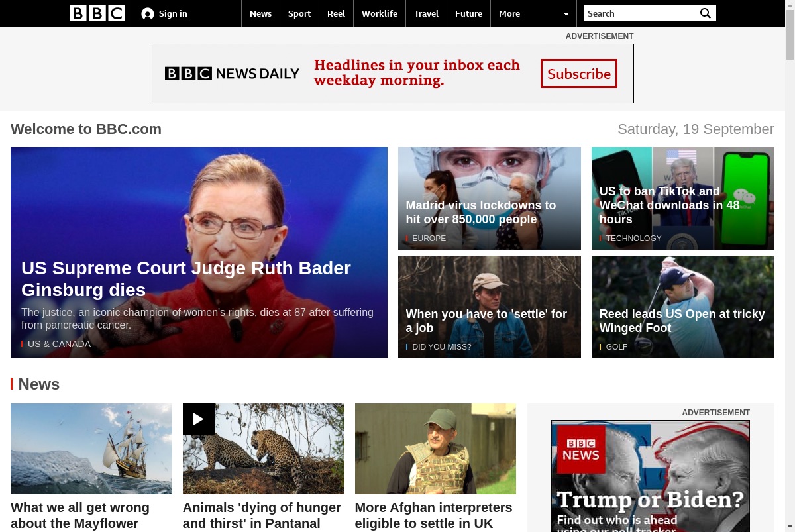
Task: Open 'settle' for a job article
Action: click(486, 321)
